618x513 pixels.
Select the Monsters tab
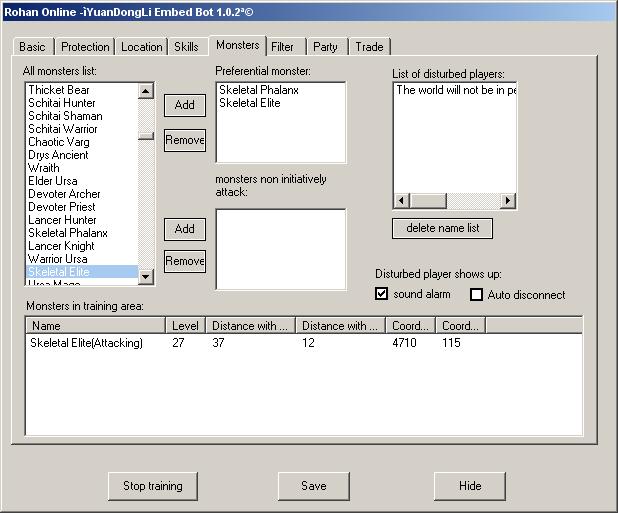point(238,45)
